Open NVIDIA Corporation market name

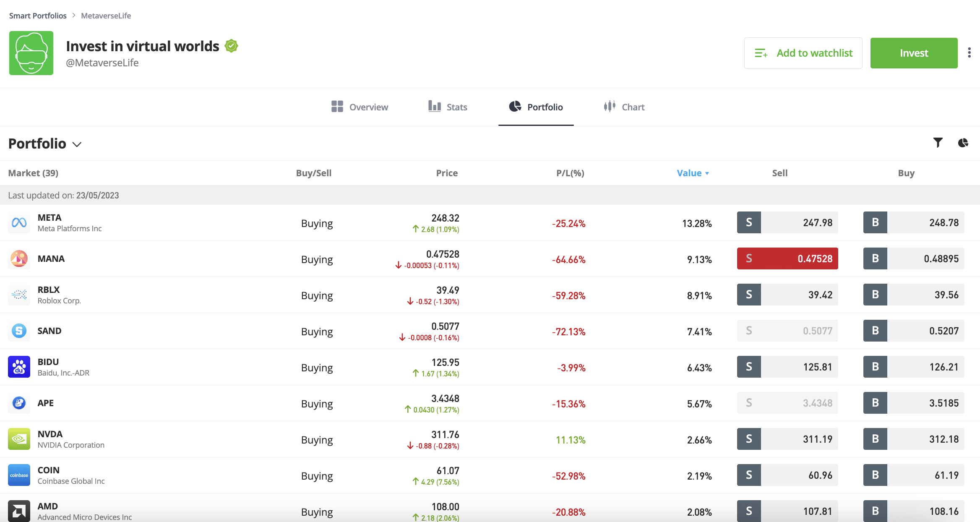coord(71,445)
